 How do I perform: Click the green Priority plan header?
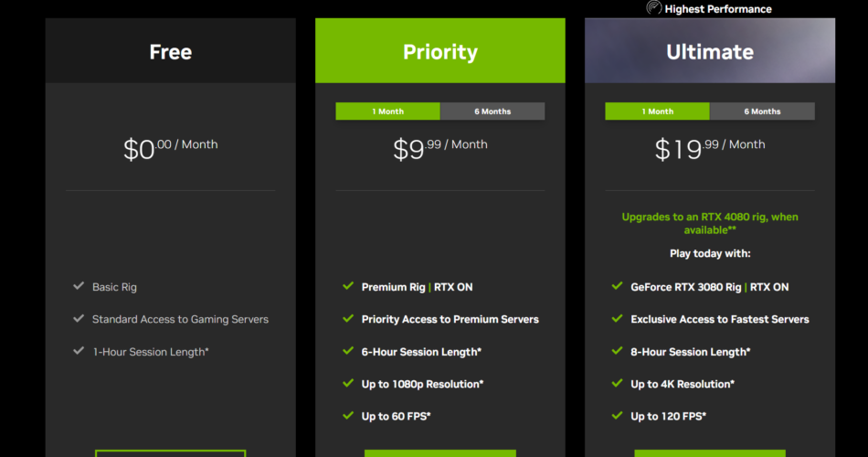point(440,51)
